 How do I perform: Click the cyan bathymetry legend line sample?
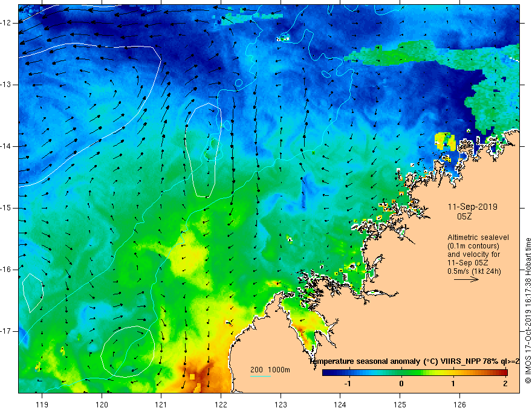click(x=261, y=376)
